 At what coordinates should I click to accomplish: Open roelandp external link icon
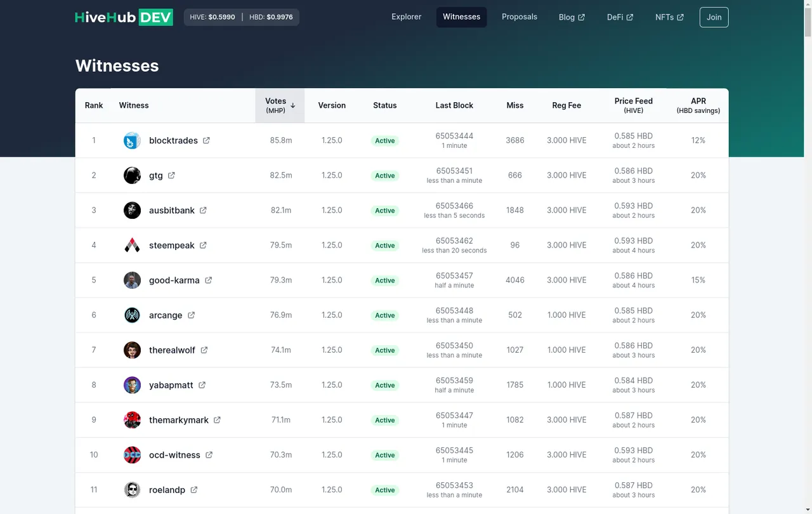(194, 489)
